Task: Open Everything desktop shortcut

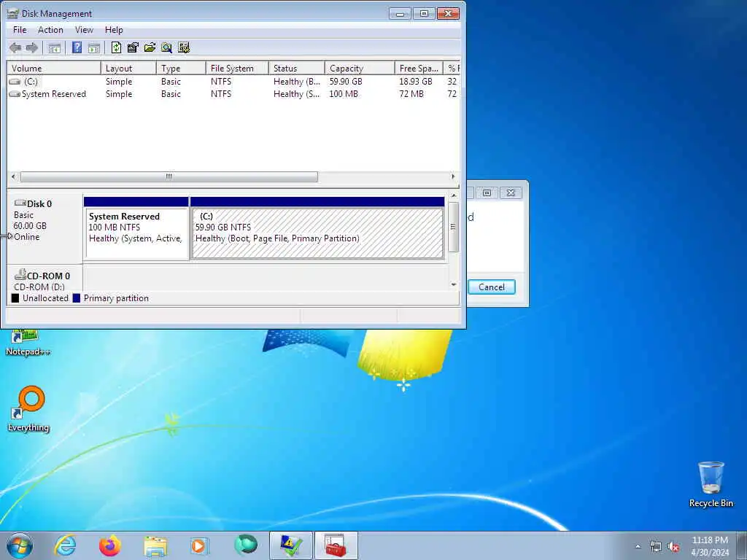Action: point(28,410)
